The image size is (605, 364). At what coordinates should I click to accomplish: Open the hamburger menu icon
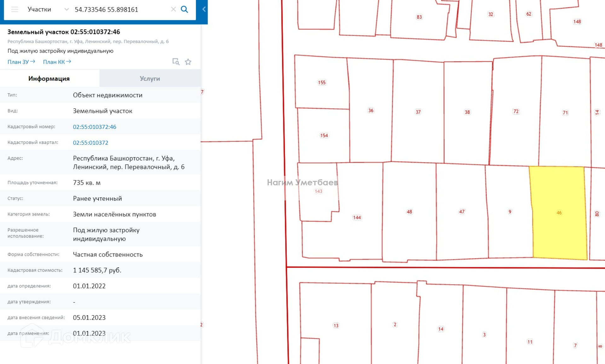(14, 9)
